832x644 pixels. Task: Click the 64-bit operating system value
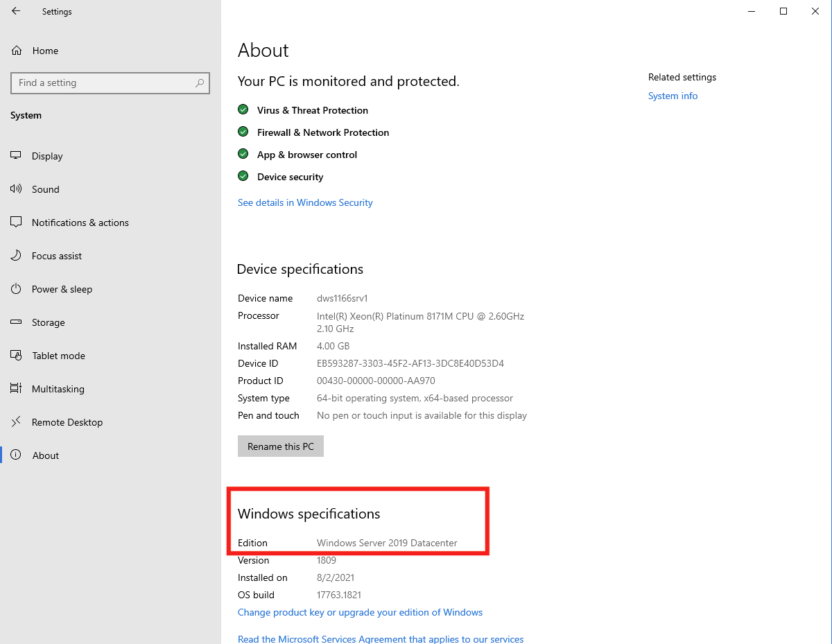[x=415, y=398]
